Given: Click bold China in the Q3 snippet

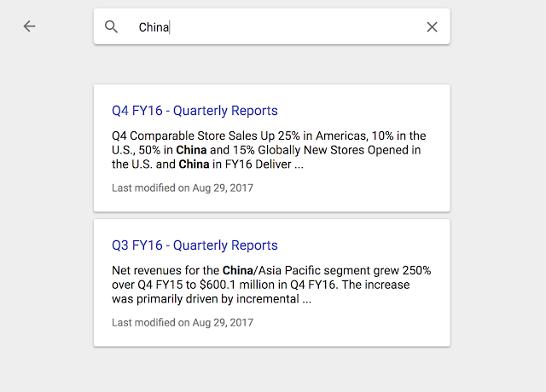Looking at the screenshot, I should (238, 270).
